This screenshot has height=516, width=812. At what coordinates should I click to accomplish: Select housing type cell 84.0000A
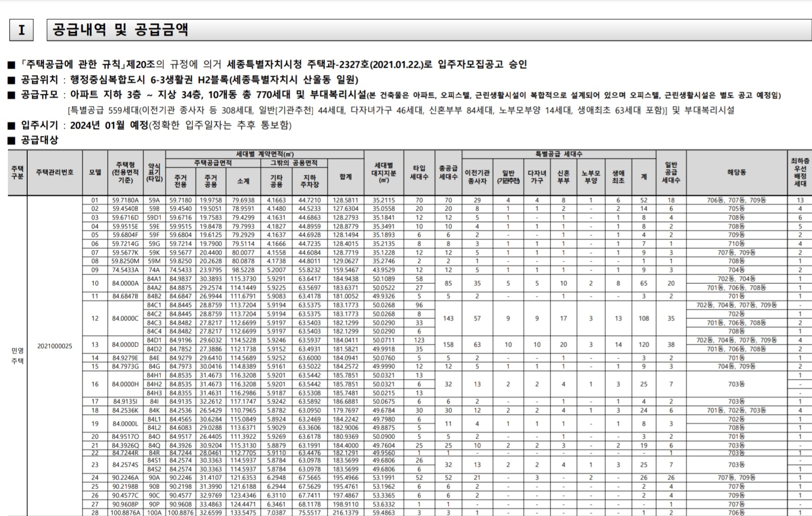coord(126,283)
